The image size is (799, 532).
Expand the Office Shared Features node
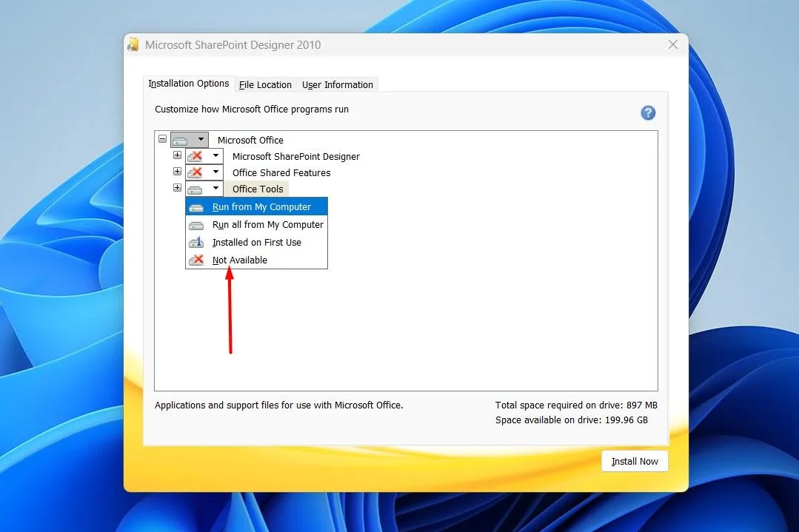coord(176,172)
